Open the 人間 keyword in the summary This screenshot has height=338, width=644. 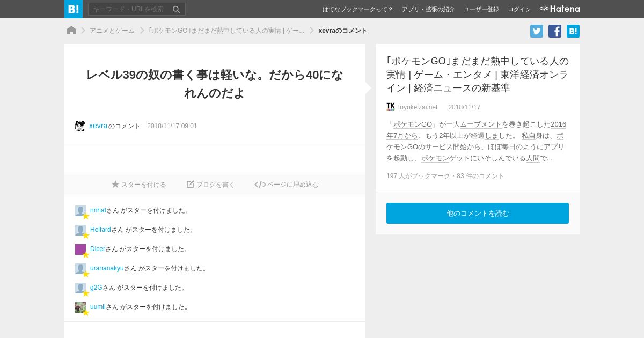point(532,158)
